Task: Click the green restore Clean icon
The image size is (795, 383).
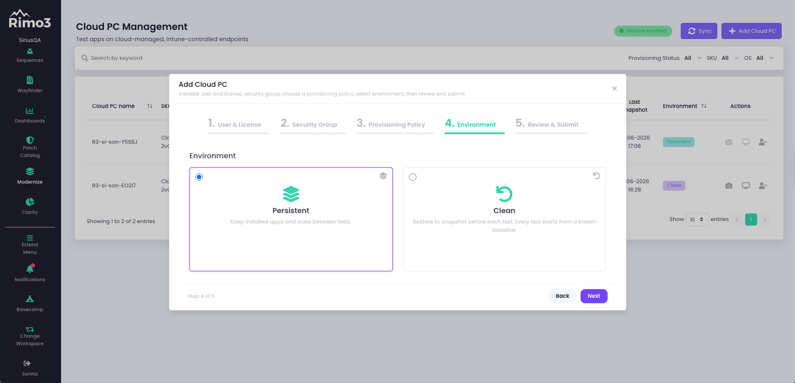Action: 504,194
